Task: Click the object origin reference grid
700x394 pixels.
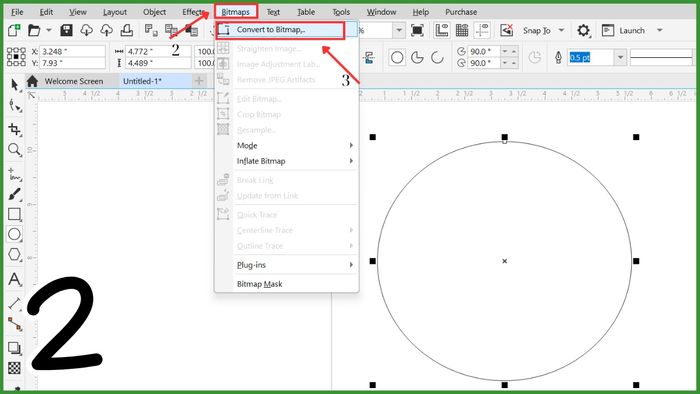Action: (16, 57)
